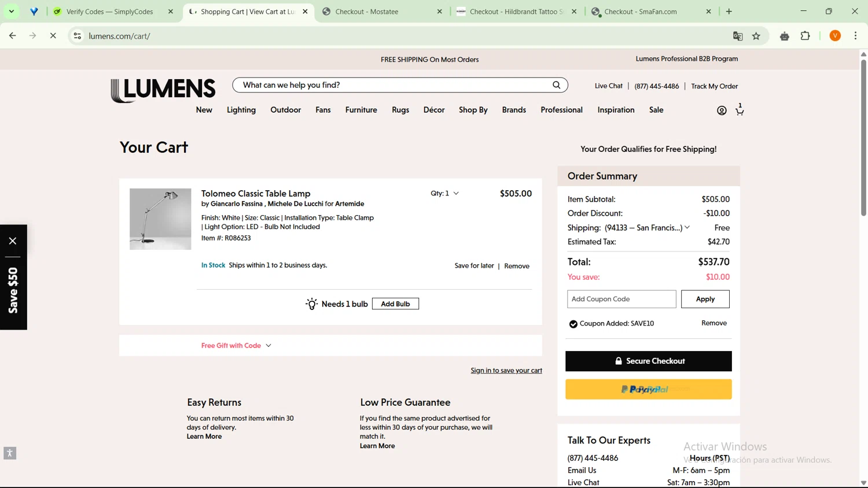Expand the Qty: 1 dropdown
868x488 pixels.
pyautogui.click(x=444, y=193)
